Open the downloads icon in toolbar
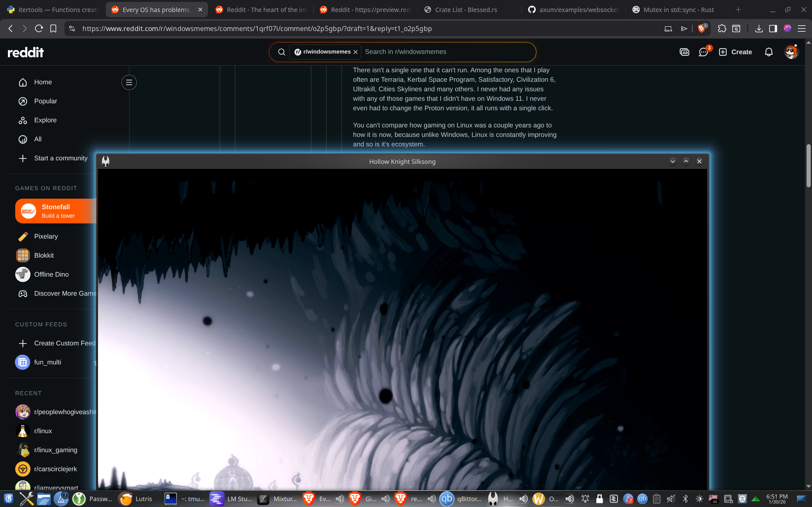 (759, 29)
